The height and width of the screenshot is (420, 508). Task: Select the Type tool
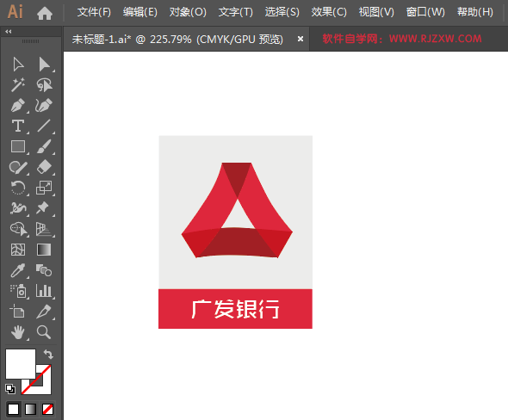click(18, 126)
